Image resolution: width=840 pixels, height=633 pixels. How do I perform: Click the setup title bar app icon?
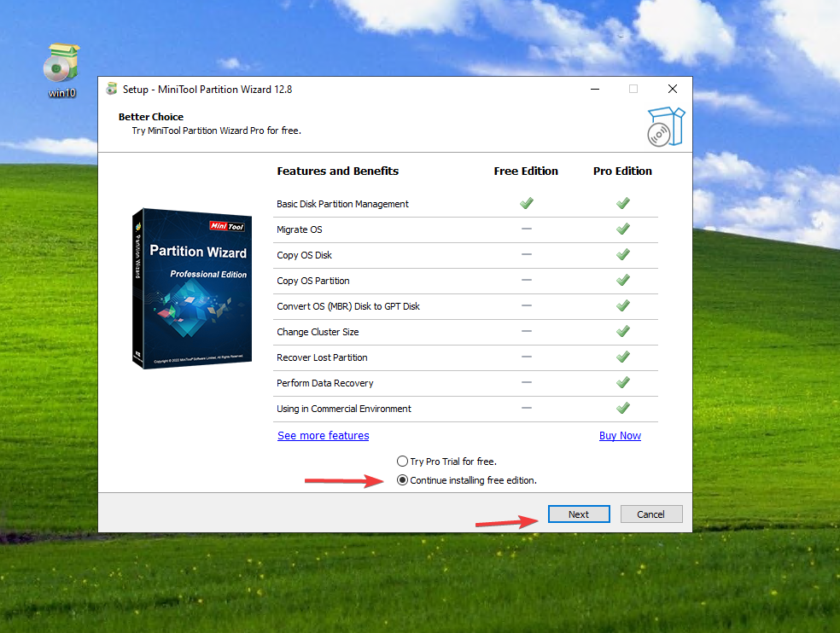tap(112, 89)
